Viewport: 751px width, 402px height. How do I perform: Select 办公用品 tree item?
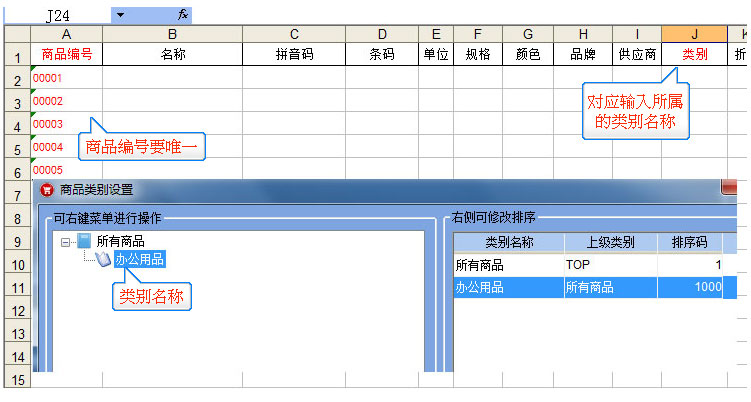pyautogui.click(x=139, y=260)
